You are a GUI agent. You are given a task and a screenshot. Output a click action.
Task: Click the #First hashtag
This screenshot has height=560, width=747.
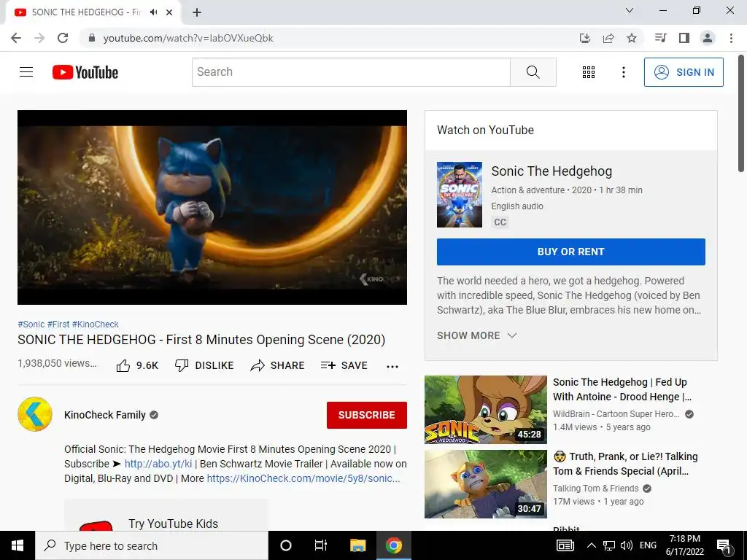tap(58, 324)
